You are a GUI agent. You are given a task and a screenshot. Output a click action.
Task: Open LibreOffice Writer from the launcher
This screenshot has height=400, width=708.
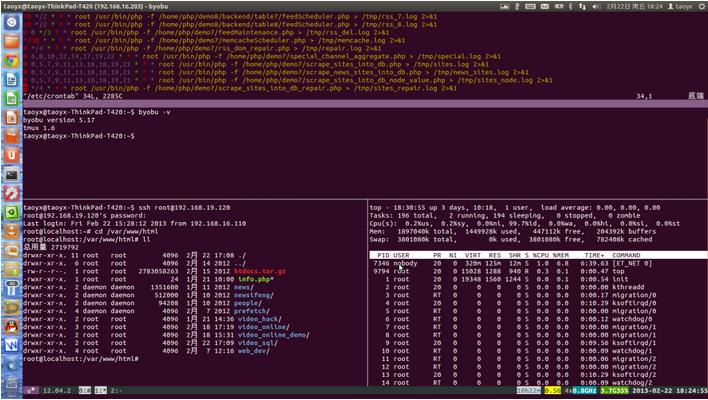click(x=11, y=80)
